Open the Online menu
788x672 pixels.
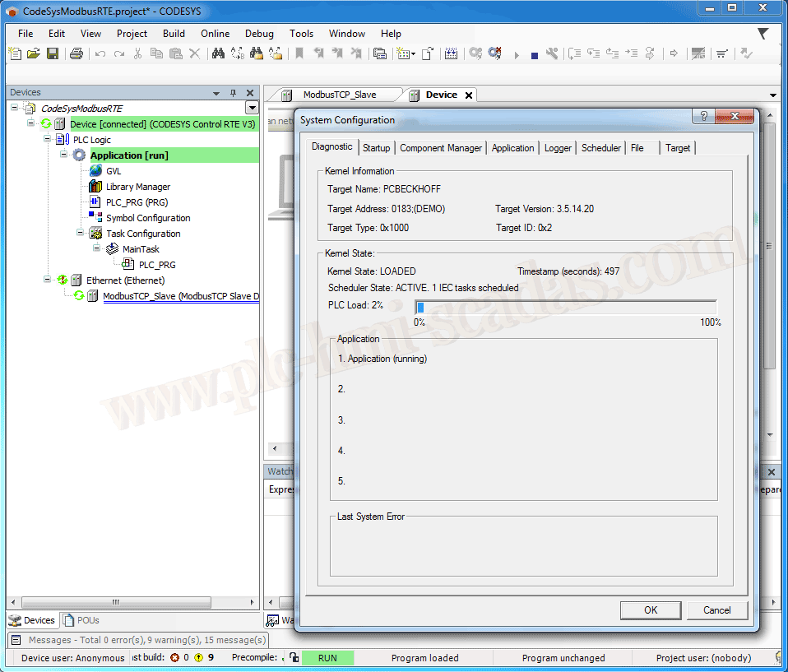(x=215, y=34)
